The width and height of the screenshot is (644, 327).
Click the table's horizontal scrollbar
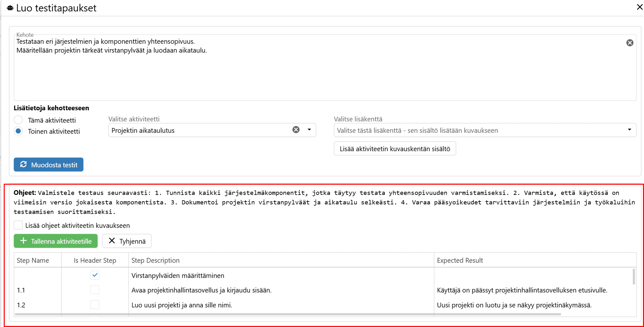tap(288, 314)
